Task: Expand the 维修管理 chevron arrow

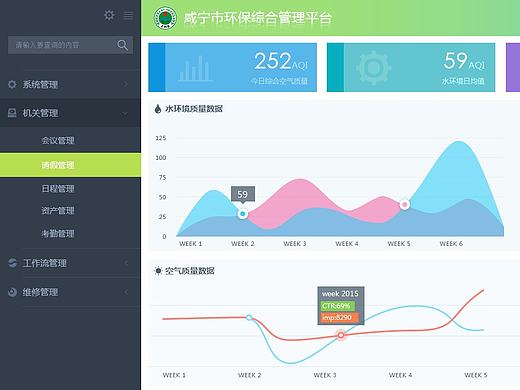Action: (126, 292)
